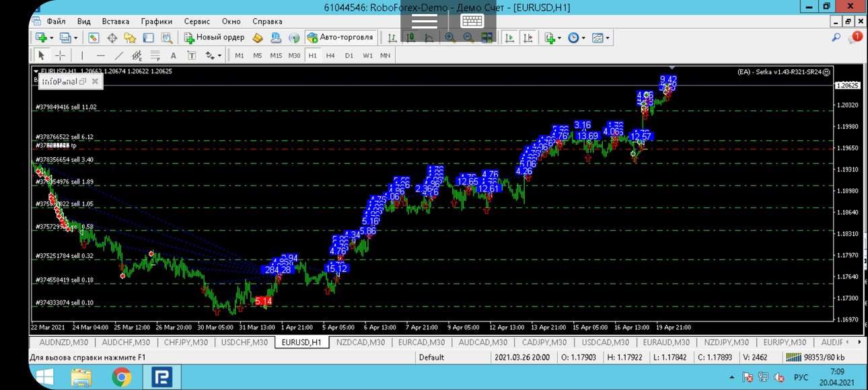Open MetaEditor with the gold book icon
Screen dimensions: 868x390
(257, 38)
